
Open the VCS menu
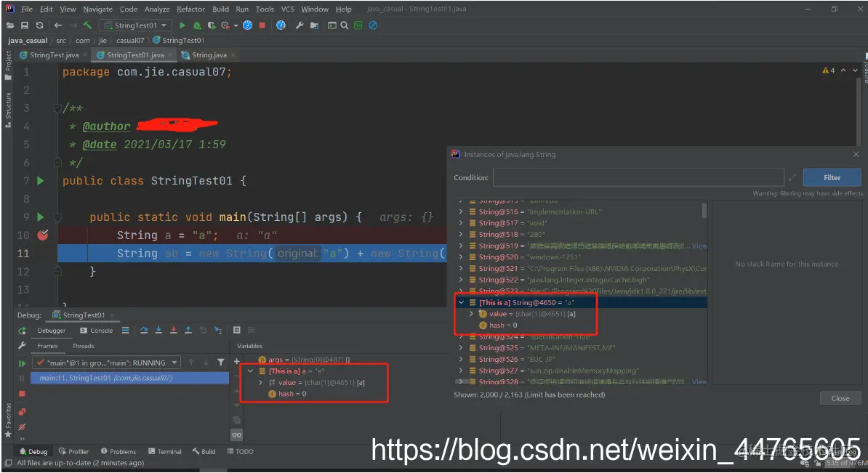point(287,9)
